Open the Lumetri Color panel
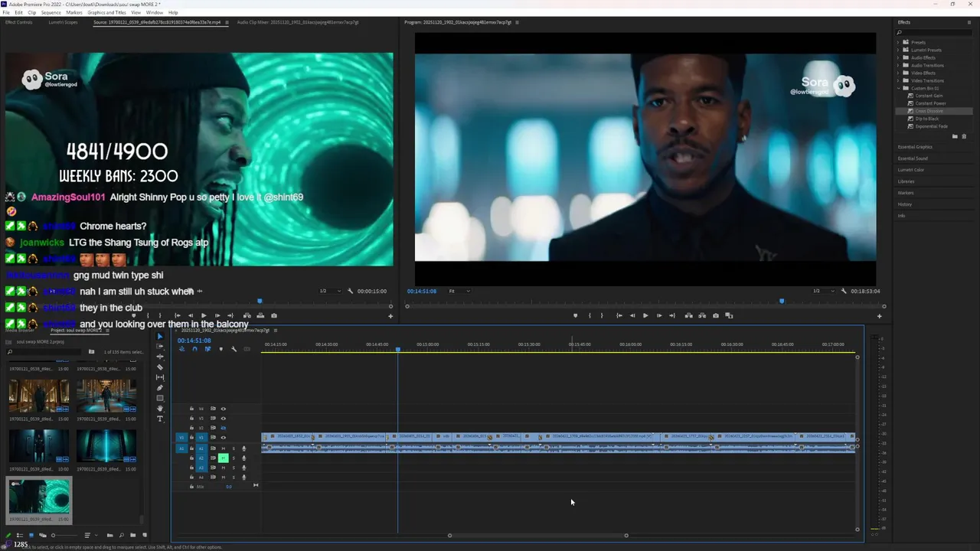This screenshot has height=551, width=980. 911,170
